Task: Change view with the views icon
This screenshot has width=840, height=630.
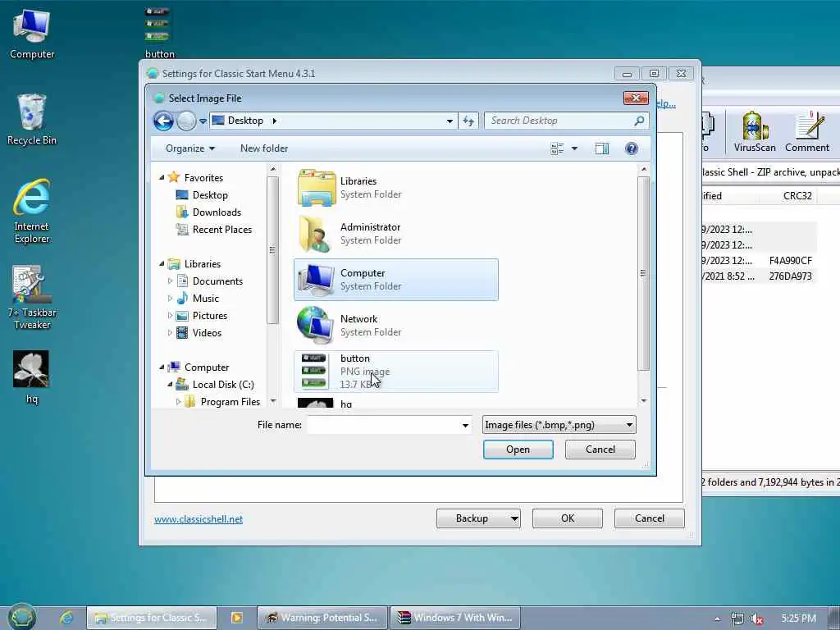Action: click(557, 148)
